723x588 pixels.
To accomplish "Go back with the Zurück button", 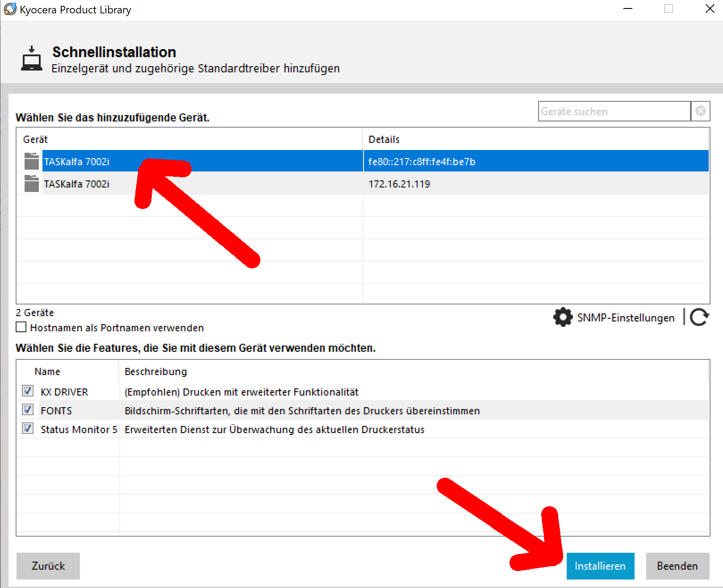I will pyautogui.click(x=48, y=566).
